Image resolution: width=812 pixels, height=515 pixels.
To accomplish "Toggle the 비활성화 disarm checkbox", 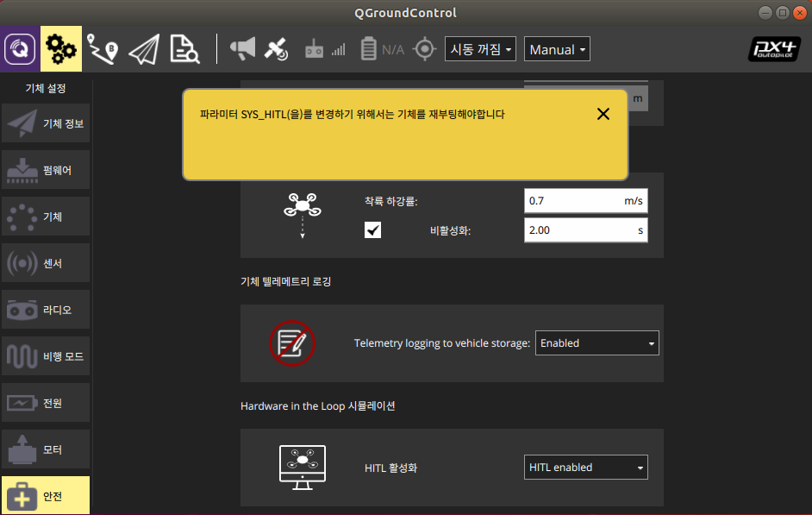I will [372, 229].
